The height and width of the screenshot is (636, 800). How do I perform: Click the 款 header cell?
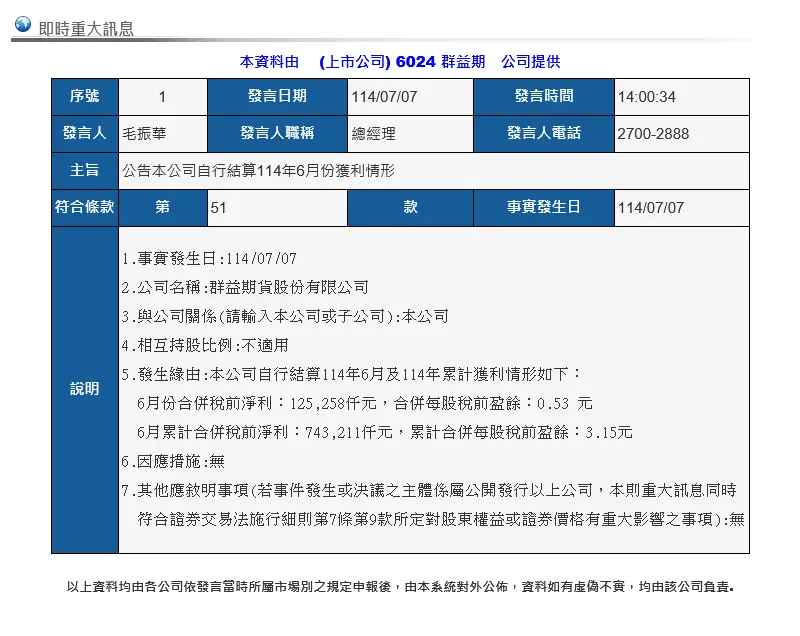pos(410,207)
